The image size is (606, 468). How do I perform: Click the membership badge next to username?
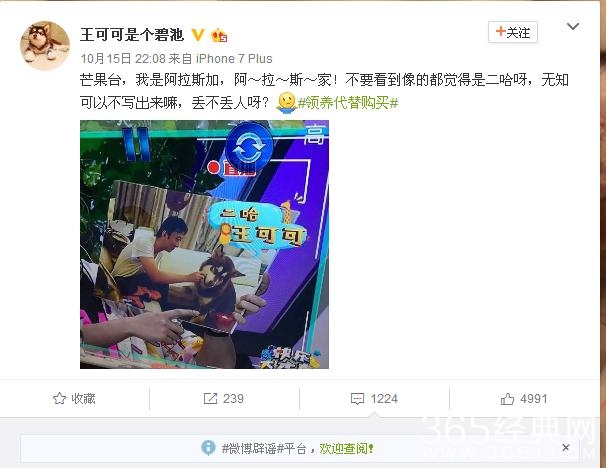(219, 35)
